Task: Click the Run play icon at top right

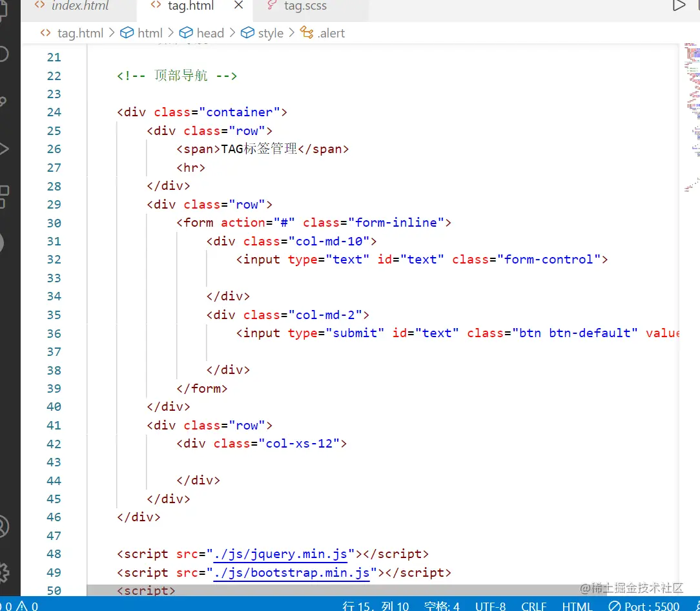Action: (x=679, y=6)
